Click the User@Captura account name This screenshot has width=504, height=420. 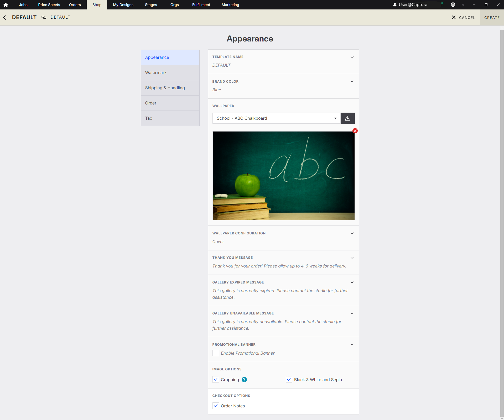413,5
